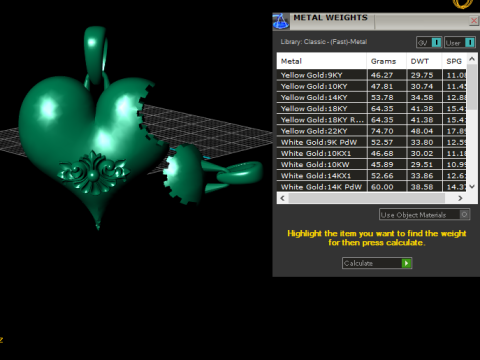The height and width of the screenshot is (360, 480).
Task: Toggle the User library switch
Action: (x=460, y=43)
